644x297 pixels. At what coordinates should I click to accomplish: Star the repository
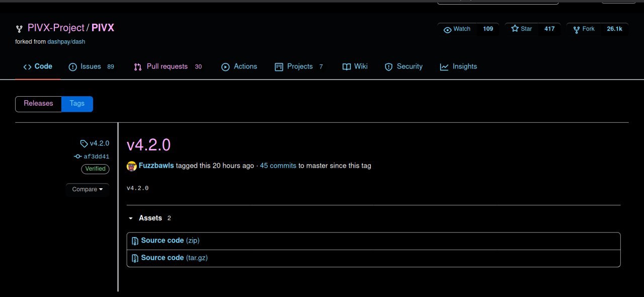(522, 29)
